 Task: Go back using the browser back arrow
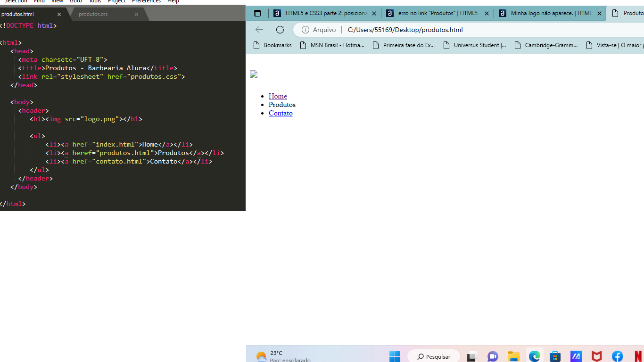pos(259,30)
